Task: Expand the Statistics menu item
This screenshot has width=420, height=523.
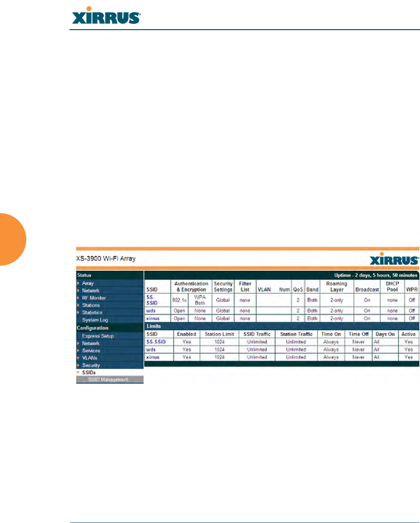Action: (x=92, y=313)
